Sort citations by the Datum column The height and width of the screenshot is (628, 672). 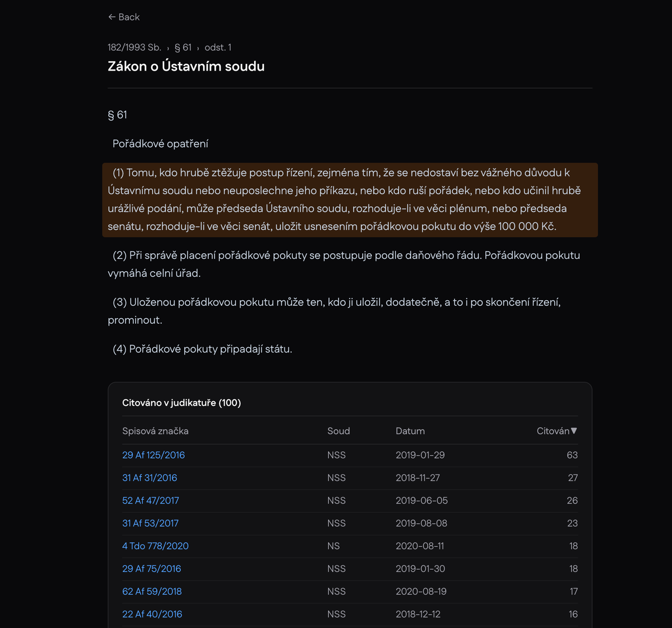pyautogui.click(x=410, y=431)
